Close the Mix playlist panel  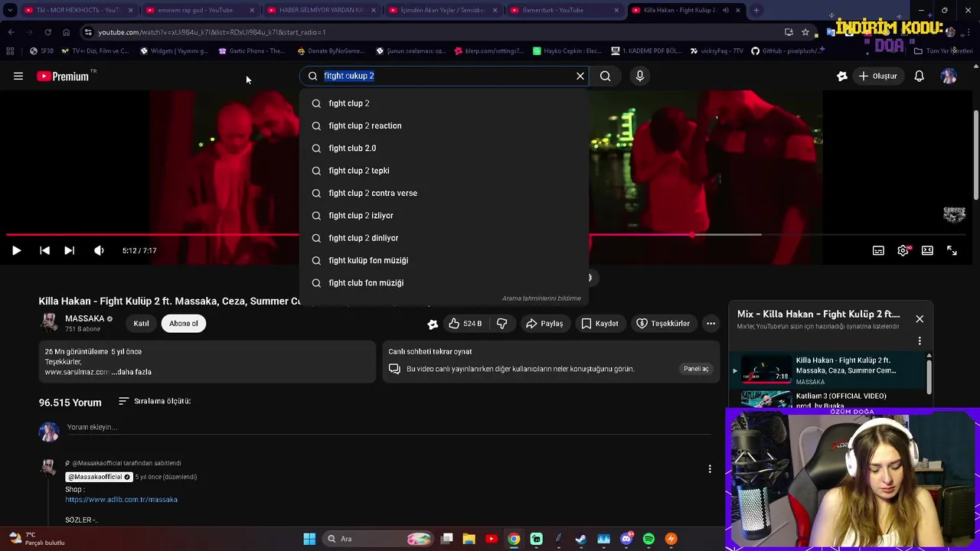click(x=920, y=318)
